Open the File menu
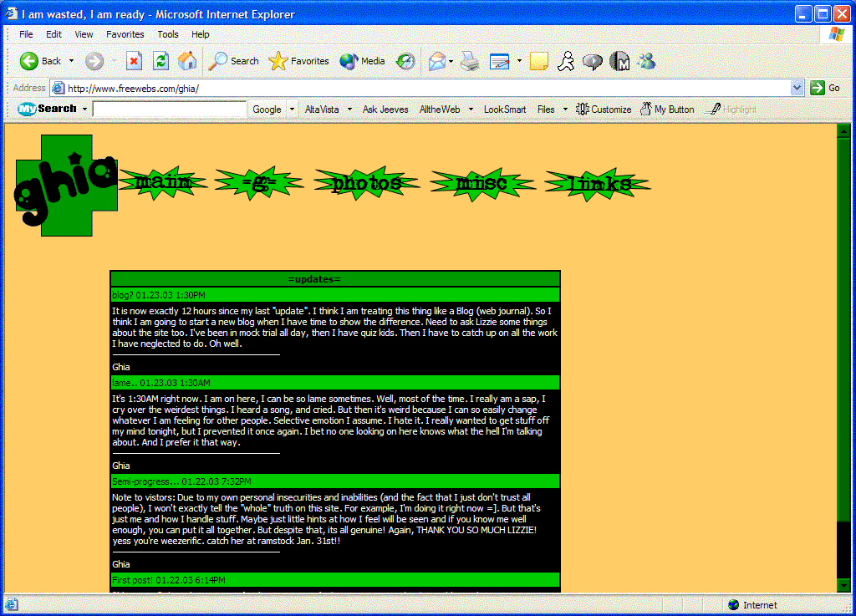The width and height of the screenshot is (856, 616). 26,33
